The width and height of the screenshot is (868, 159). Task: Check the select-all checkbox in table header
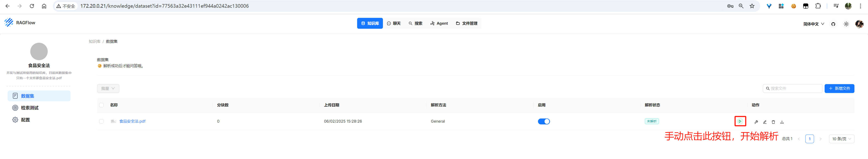click(x=101, y=105)
